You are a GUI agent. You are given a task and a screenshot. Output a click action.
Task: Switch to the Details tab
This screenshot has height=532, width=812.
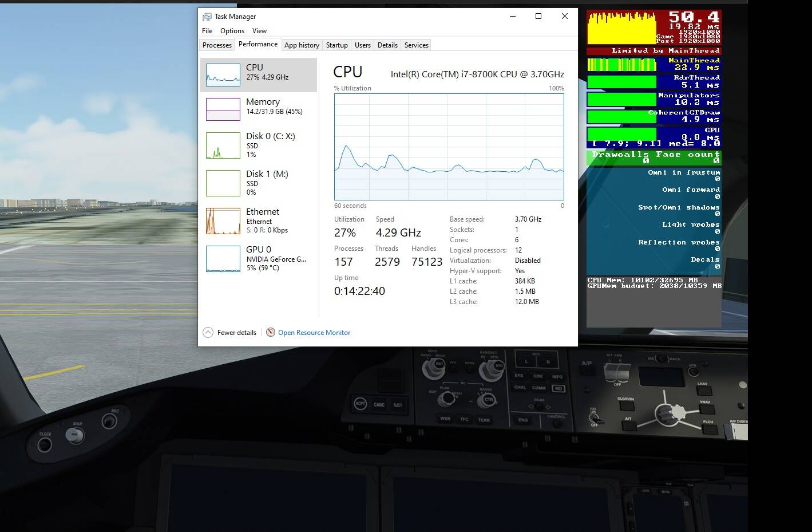[x=387, y=45]
